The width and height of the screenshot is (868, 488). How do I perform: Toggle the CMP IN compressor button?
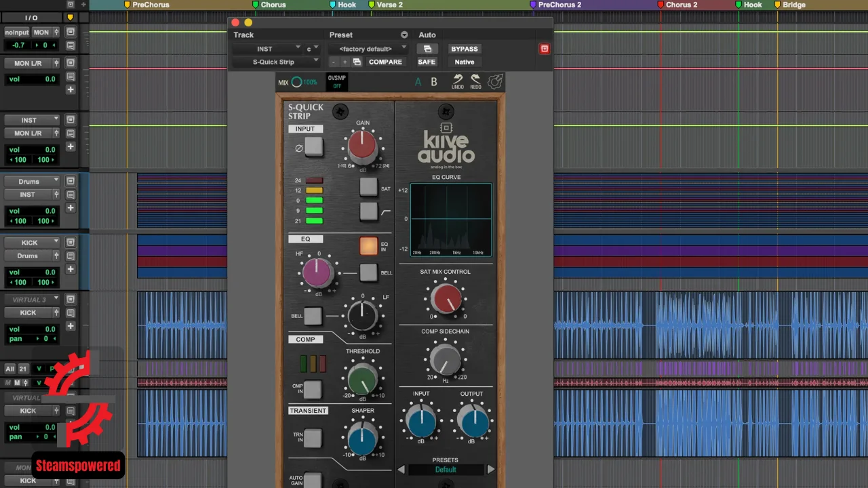(313, 389)
